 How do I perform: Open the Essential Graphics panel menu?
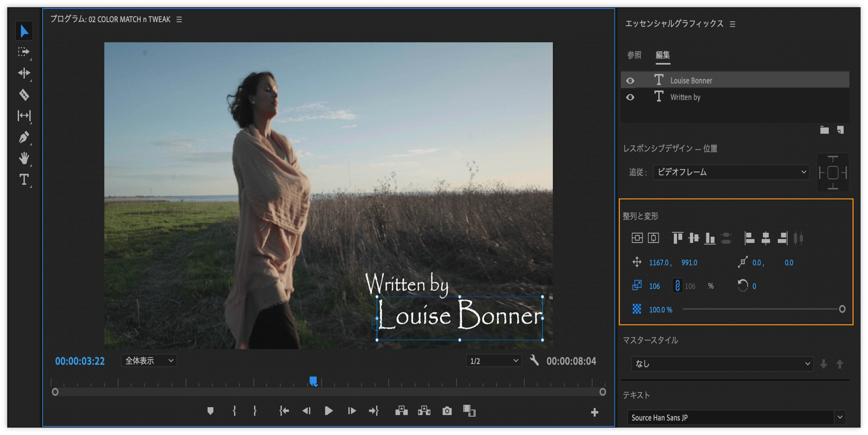(x=733, y=24)
